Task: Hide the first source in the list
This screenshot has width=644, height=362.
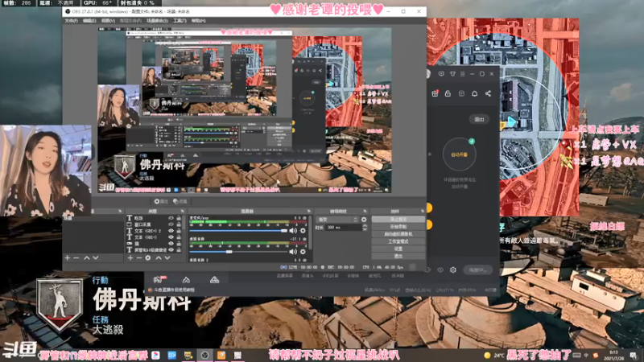Action: (x=171, y=218)
